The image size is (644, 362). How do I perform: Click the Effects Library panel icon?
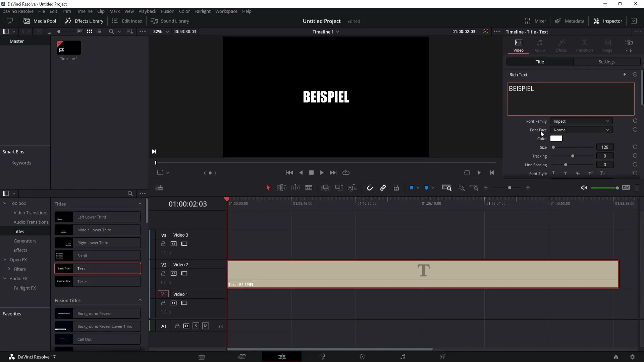[x=68, y=21]
